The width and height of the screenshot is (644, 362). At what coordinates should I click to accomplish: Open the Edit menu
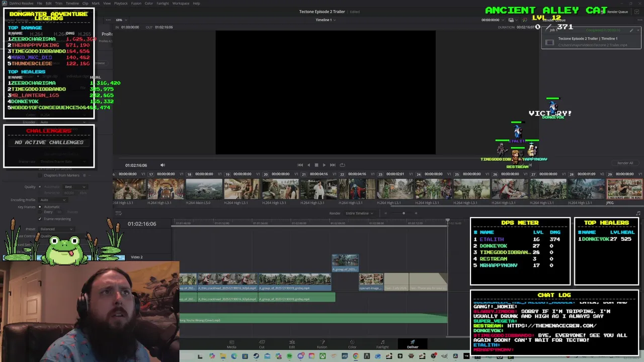(x=48, y=3)
